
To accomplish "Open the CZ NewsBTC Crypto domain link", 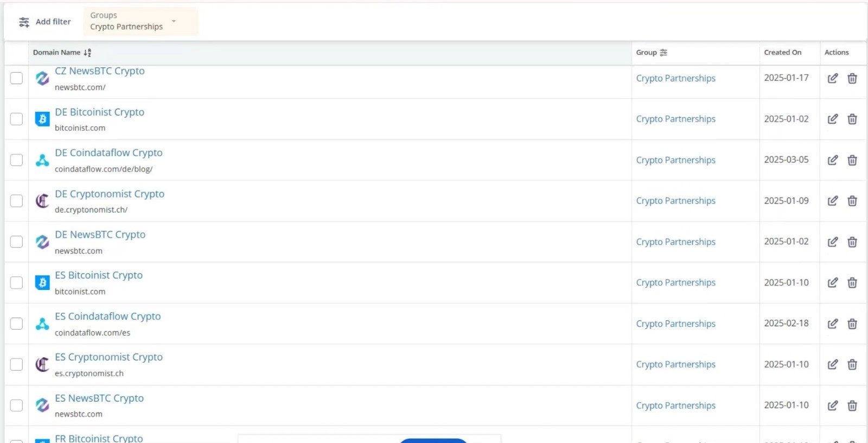I will click(100, 71).
